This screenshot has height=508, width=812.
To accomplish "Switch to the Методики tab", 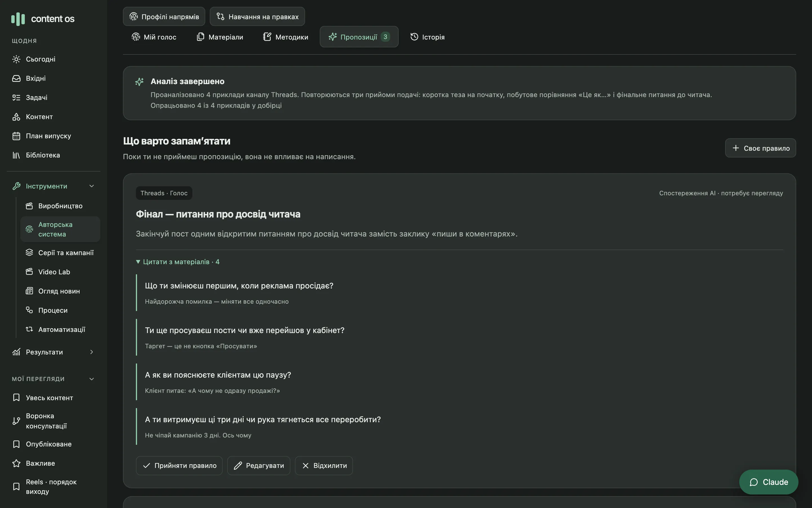I will coord(285,37).
